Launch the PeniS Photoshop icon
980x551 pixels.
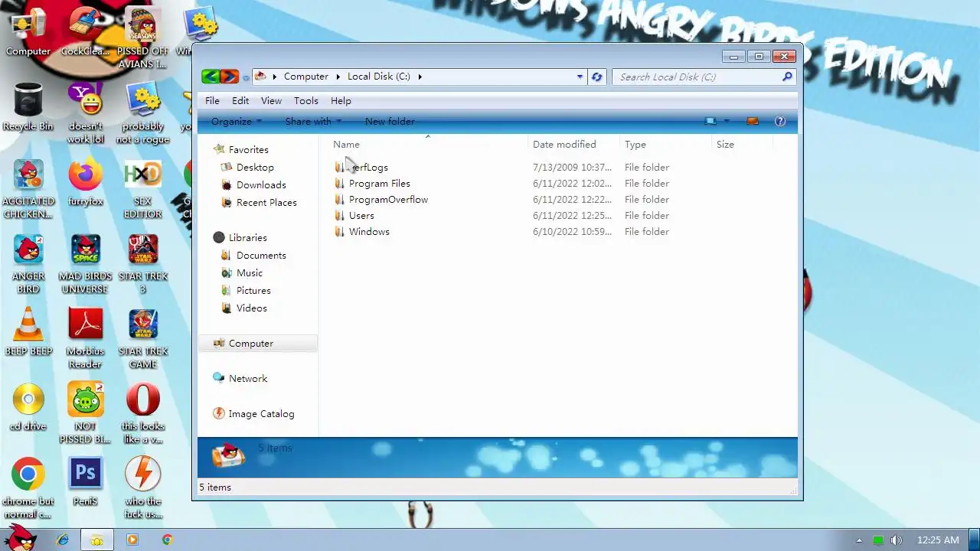pos(85,481)
